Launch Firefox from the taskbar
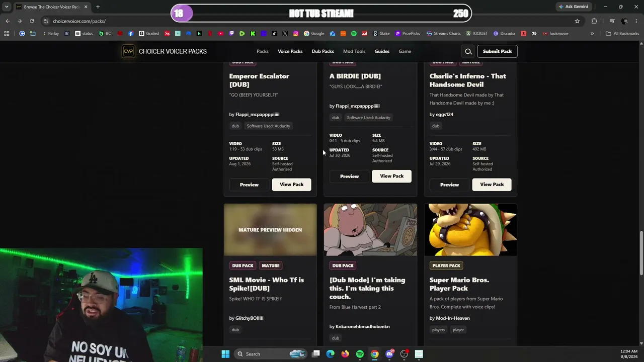Screen dimensions: 644x362 [x=345, y=354]
